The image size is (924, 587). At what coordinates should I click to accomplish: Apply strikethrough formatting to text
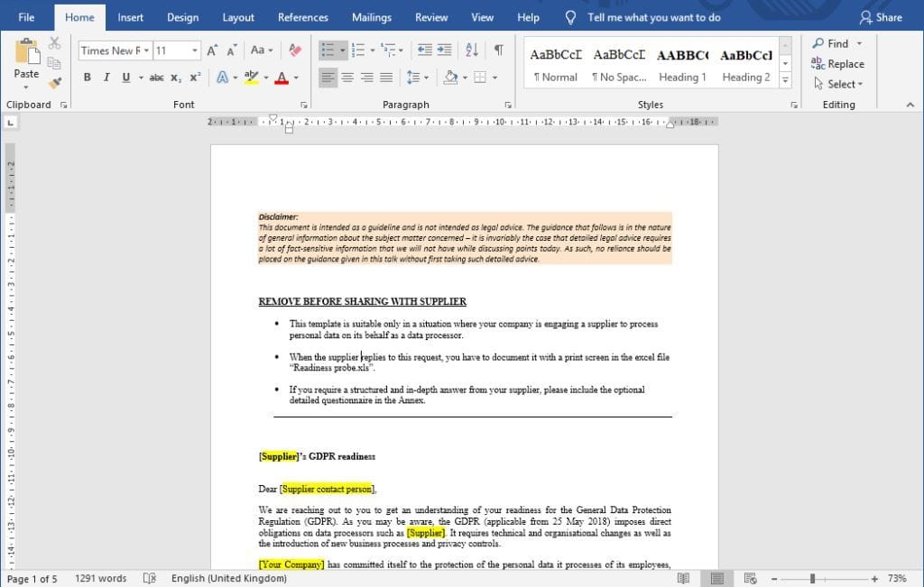pyautogui.click(x=154, y=78)
